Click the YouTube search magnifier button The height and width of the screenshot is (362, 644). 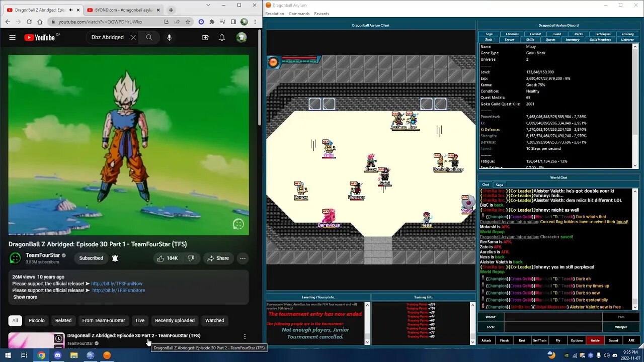coord(149,37)
